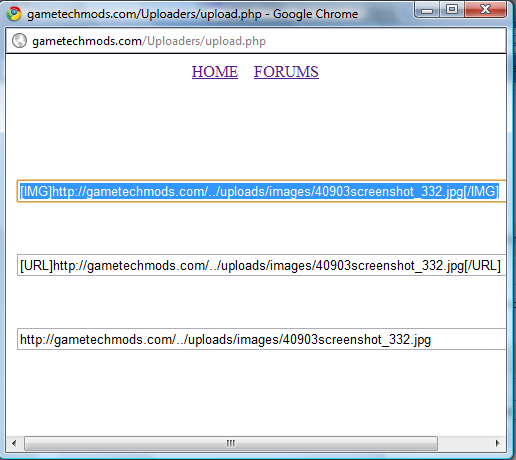This screenshot has height=460, width=516.
Task: Click the address bar URL text
Action: point(149,41)
